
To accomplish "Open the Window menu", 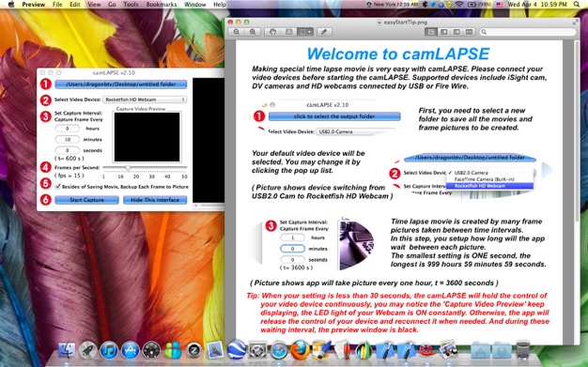I will click(195, 5).
